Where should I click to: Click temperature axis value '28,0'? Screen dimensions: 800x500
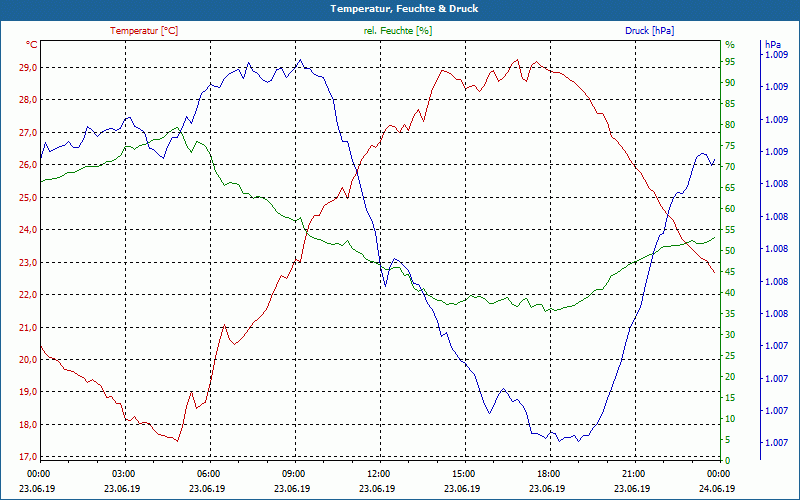tap(29, 100)
